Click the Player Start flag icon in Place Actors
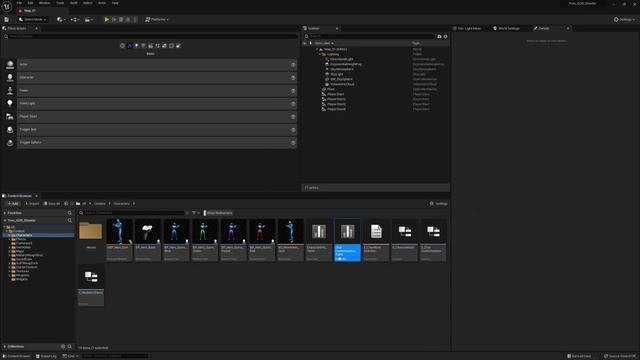The image size is (640, 360). tap(10, 117)
